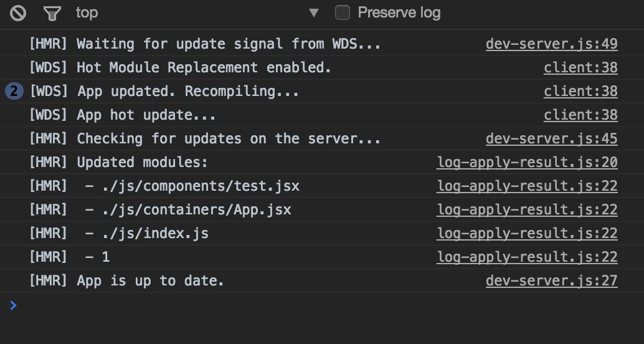
Task: Open the top context dropdown arrow
Action: [x=314, y=13]
